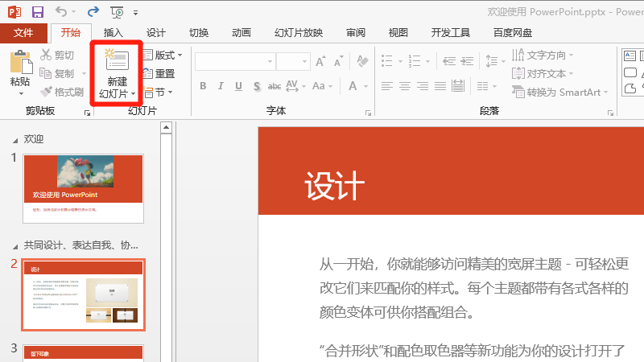
Task: Click the Redo arrow icon
Action: click(x=93, y=12)
